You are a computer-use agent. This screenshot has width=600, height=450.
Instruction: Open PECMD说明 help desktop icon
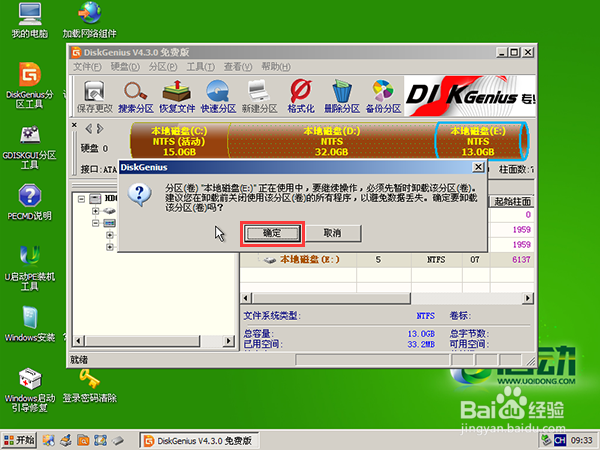(x=29, y=202)
